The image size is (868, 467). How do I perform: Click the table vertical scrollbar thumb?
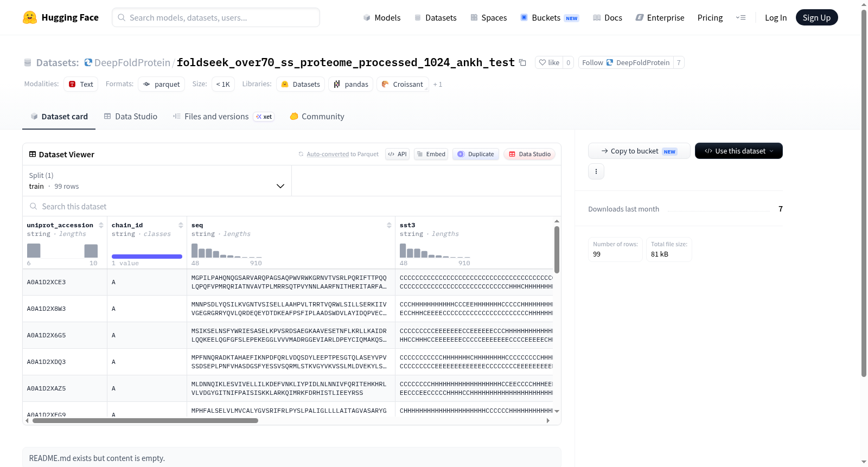click(x=557, y=250)
